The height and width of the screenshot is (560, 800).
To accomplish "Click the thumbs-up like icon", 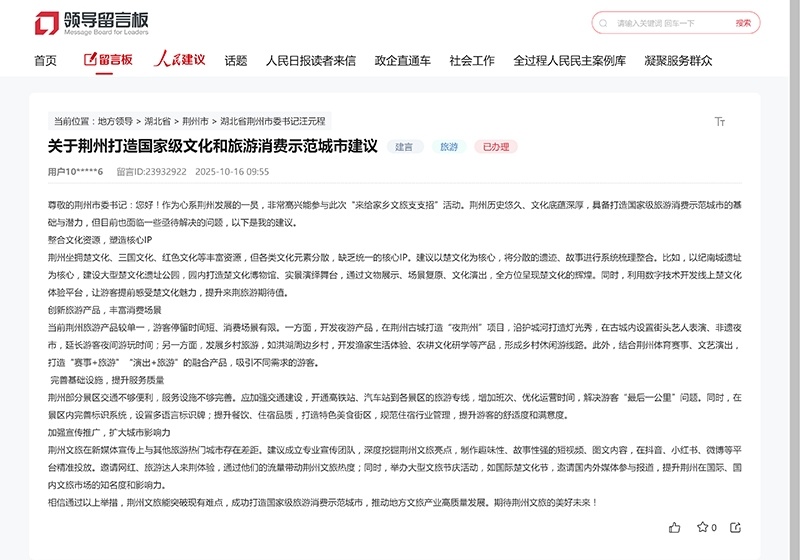I will (675, 527).
